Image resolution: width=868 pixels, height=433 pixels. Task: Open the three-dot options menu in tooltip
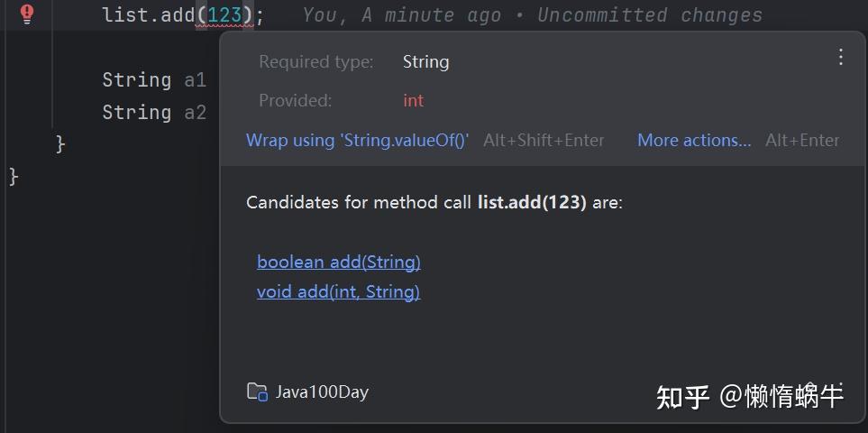click(x=841, y=58)
